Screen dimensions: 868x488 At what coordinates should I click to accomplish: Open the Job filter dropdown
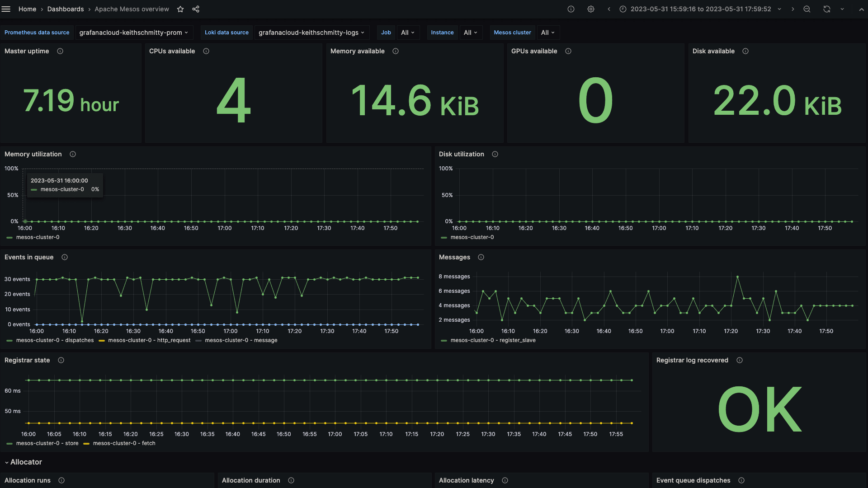(407, 33)
